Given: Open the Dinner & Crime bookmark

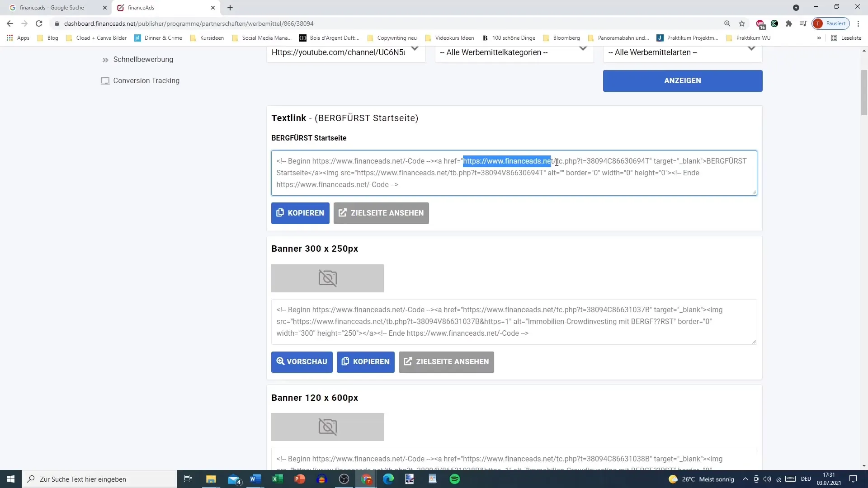Looking at the screenshot, I should (158, 38).
